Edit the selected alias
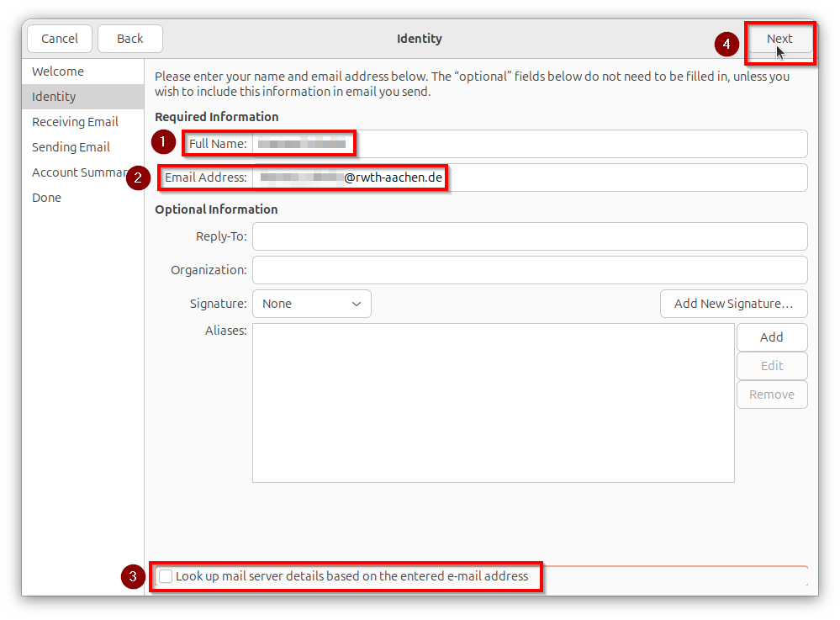The width and height of the screenshot is (840, 620). (771, 365)
